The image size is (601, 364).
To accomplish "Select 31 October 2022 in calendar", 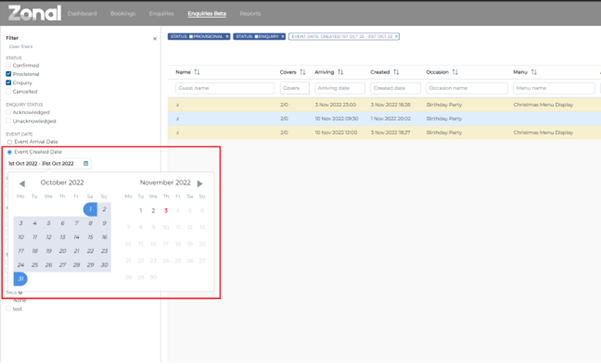I will [x=20, y=279].
